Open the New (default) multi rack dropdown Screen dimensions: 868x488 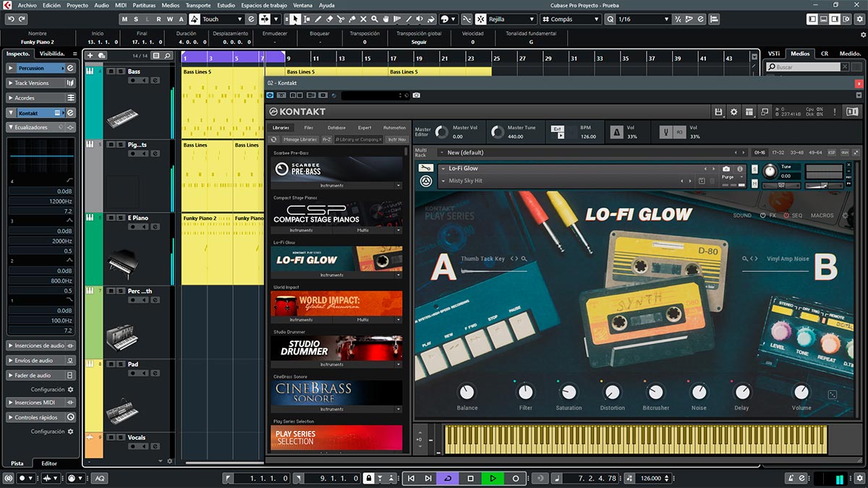[x=441, y=153]
